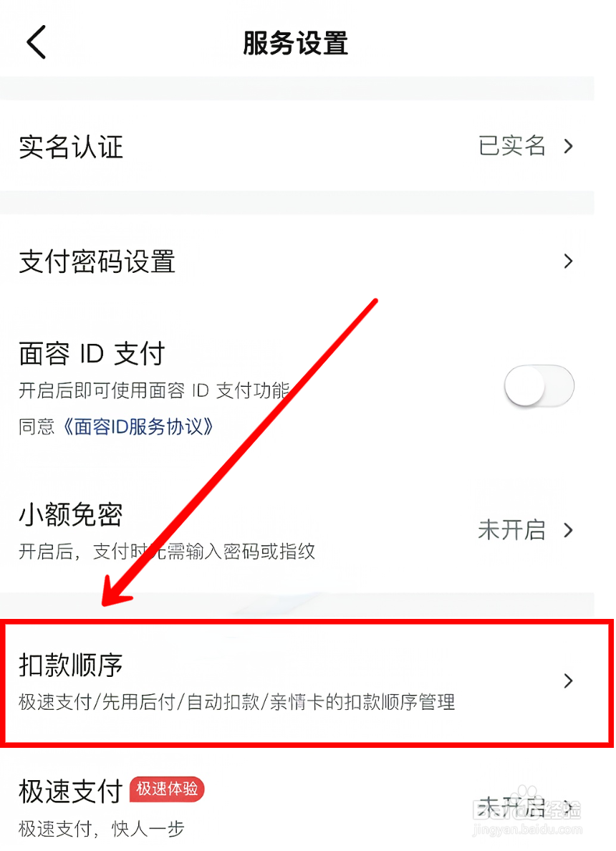Select the 小额免密 setting label
616x851 pixels.
(71, 514)
